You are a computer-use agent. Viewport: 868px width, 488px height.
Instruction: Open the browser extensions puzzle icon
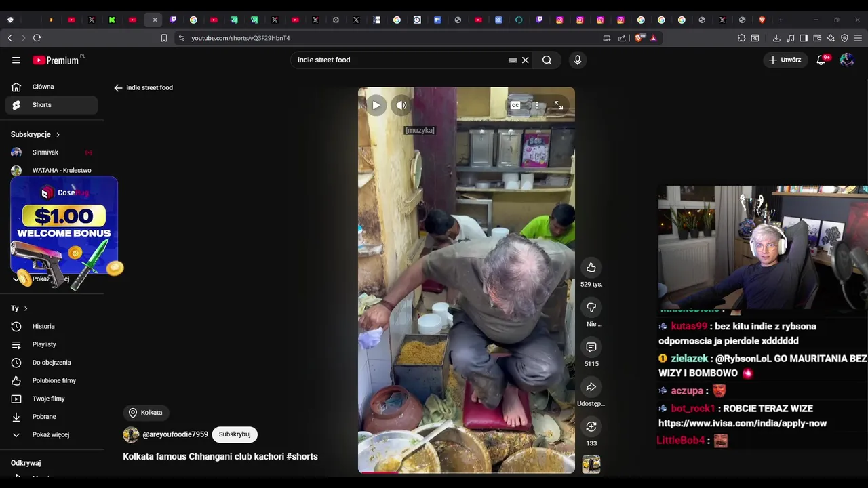(x=741, y=38)
